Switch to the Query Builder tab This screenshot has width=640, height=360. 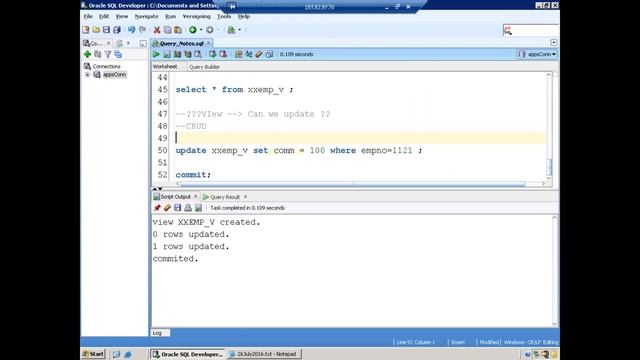[x=204, y=67]
